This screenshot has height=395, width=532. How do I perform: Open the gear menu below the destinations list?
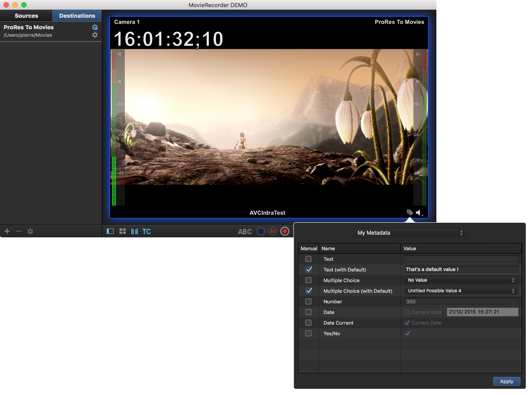(x=30, y=231)
